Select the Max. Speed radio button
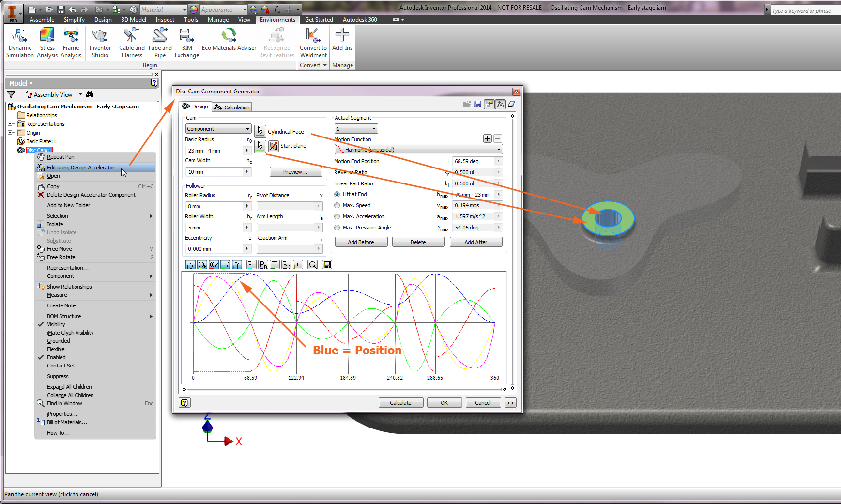The width and height of the screenshot is (841, 504). click(x=337, y=205)
